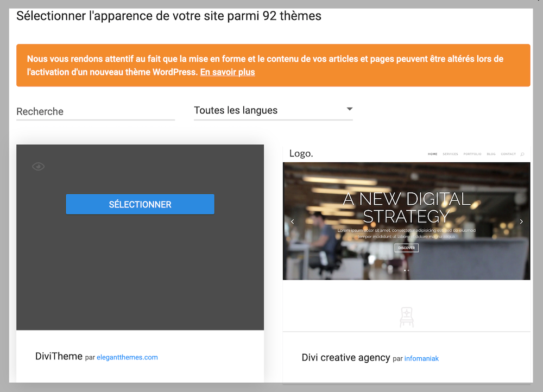Click the right slider arrow in preview

521,222
